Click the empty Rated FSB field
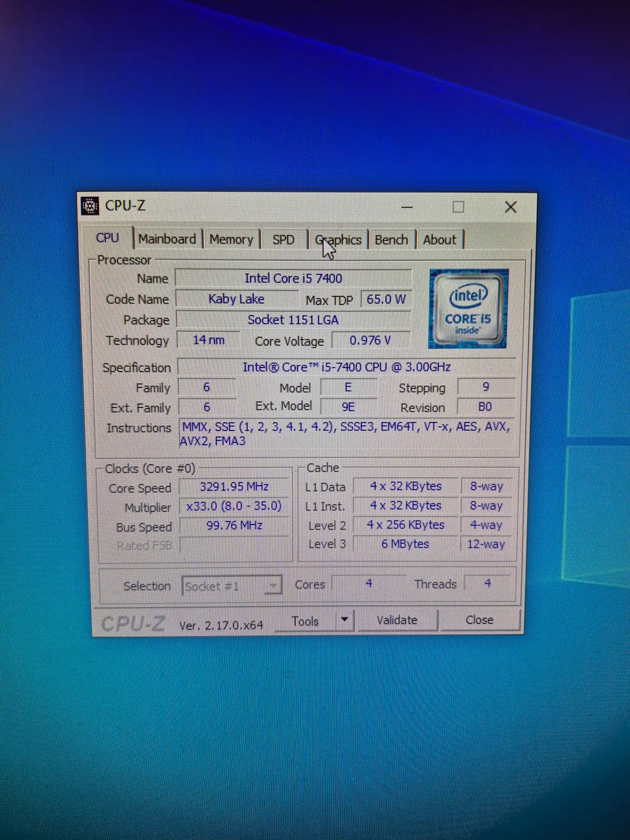The image size is (630, 840). (234, 545)
